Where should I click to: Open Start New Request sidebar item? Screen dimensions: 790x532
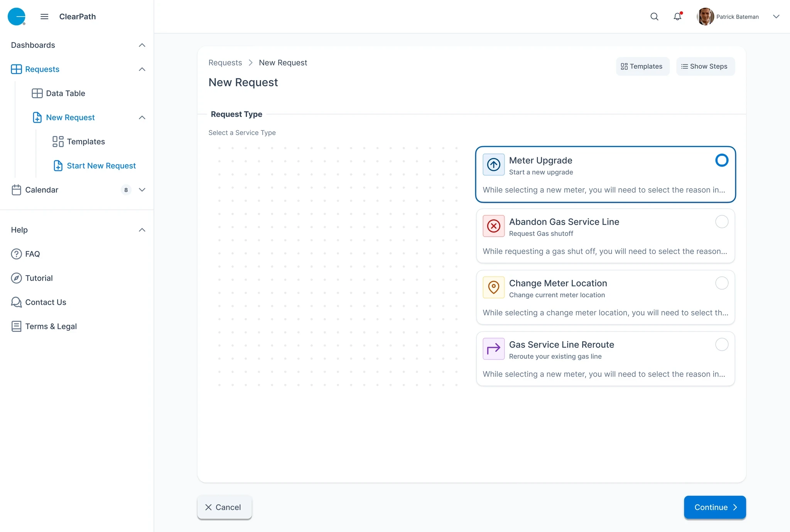pyautogui.click(x=101, y=166)
